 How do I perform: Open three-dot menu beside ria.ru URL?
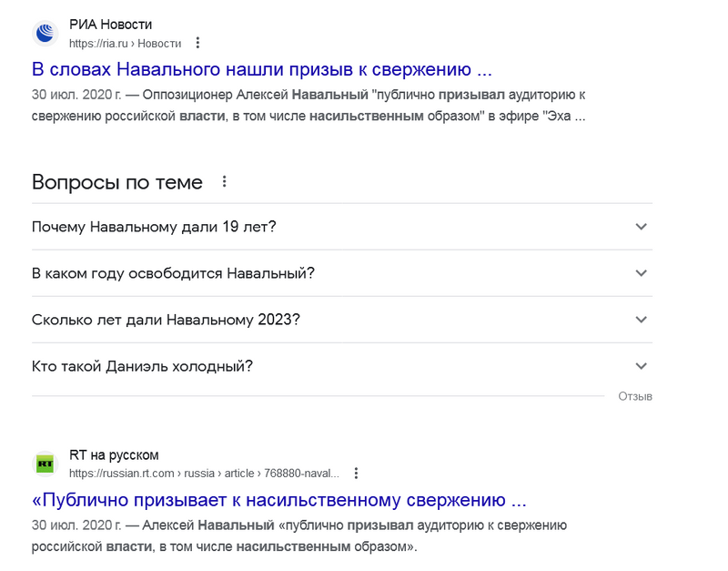198,43
